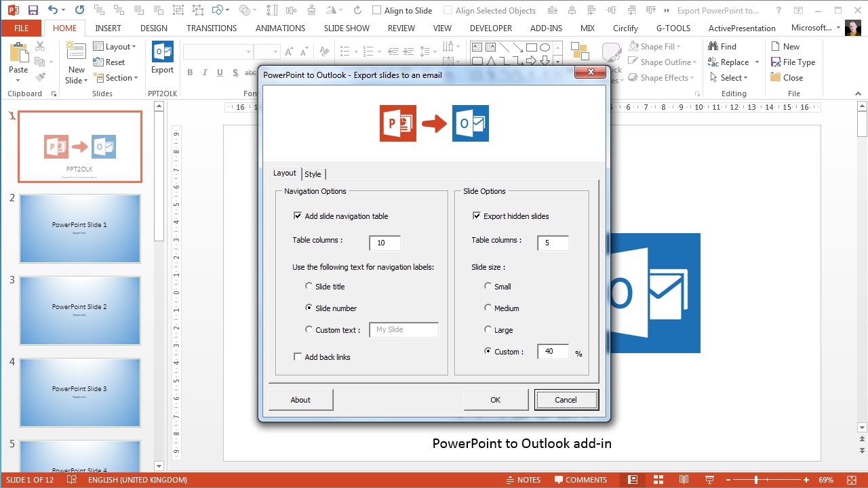Click Close in the File group
The image size is (868, 488).
(x=787, y=77)
